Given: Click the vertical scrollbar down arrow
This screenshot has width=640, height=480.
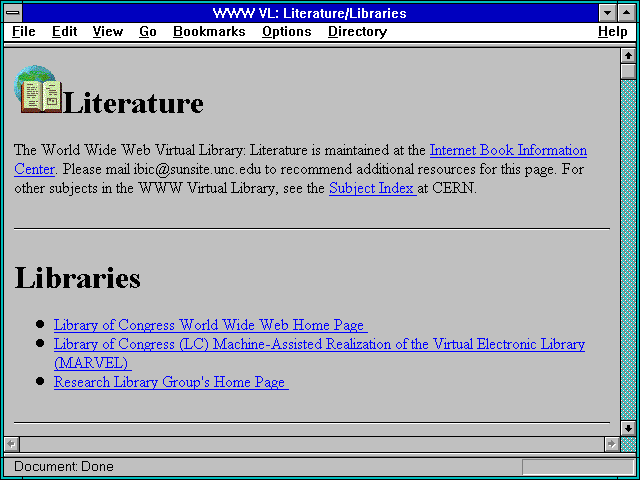Looking at the screenshot, I should click(628, 428).
